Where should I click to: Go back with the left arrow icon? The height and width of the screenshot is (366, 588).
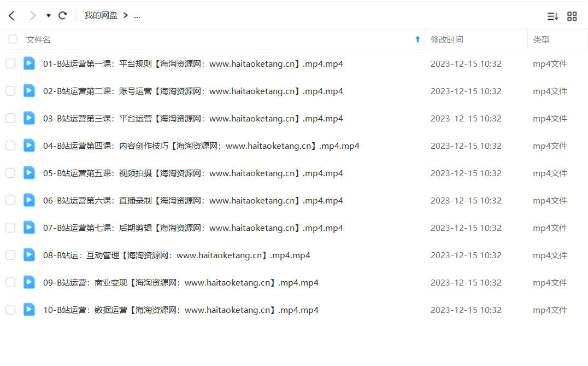tap(11, 15)
